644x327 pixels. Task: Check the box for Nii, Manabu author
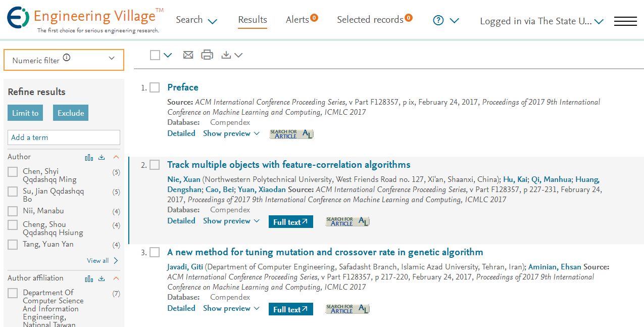[13, 211]
